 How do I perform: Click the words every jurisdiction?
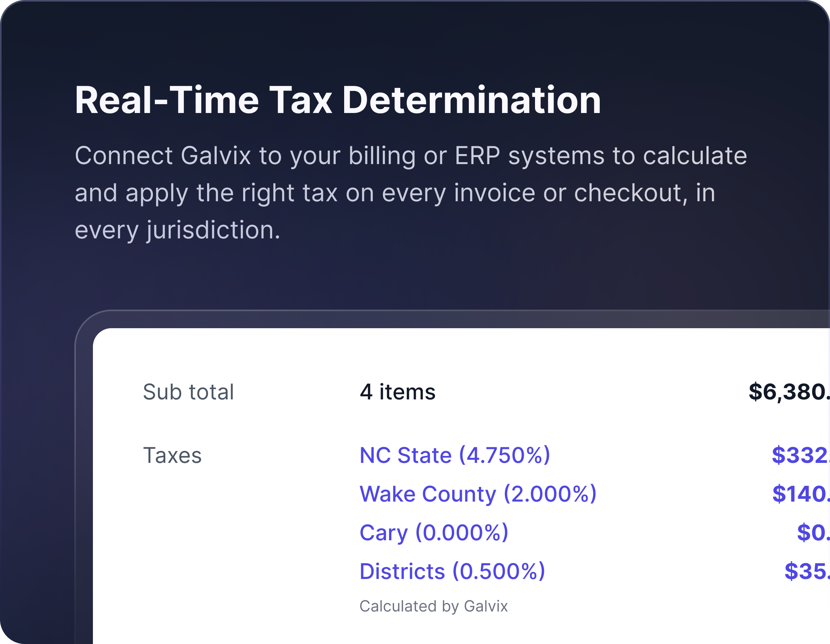tap(177, 230)
